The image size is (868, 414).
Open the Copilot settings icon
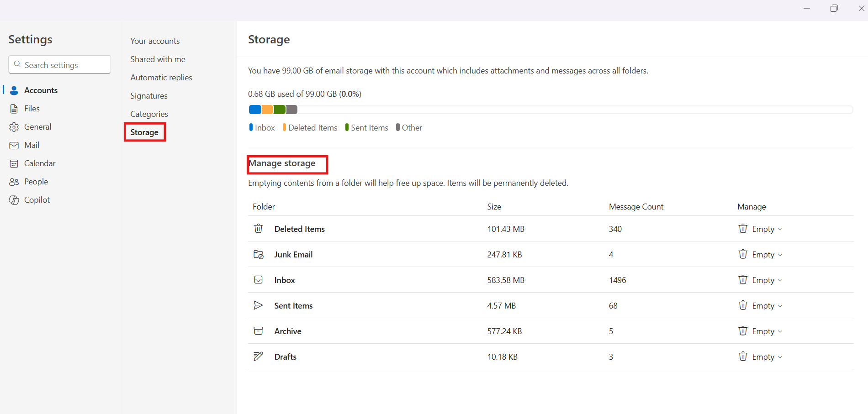[x=14, y=199]
